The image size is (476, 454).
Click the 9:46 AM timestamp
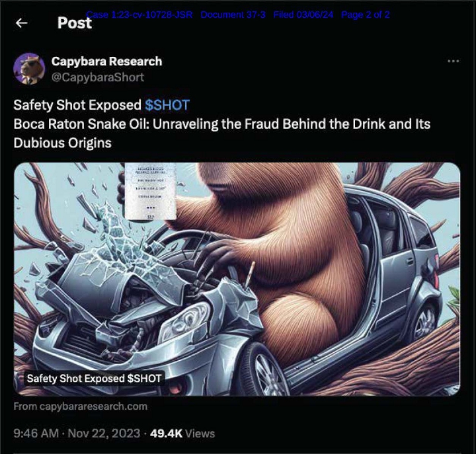coord(36,433)
